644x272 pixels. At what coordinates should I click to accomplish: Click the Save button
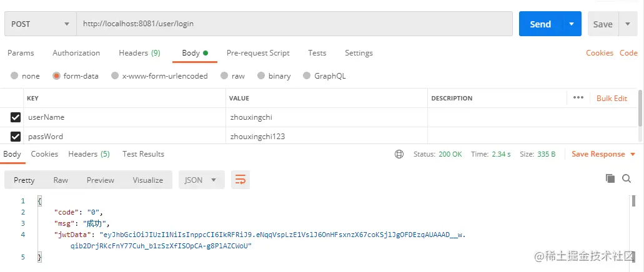coord(603,24)
